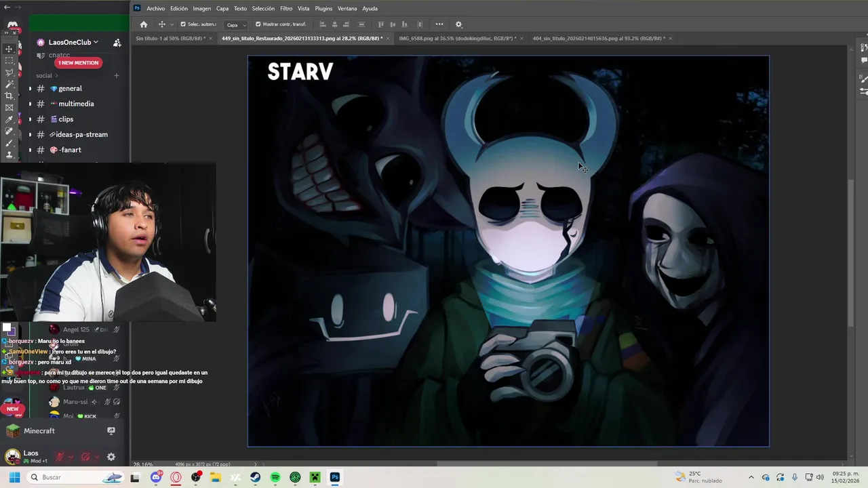Screen dimensions: 868x488
Task: Open the Edición menu
Action: coord(179,9)
